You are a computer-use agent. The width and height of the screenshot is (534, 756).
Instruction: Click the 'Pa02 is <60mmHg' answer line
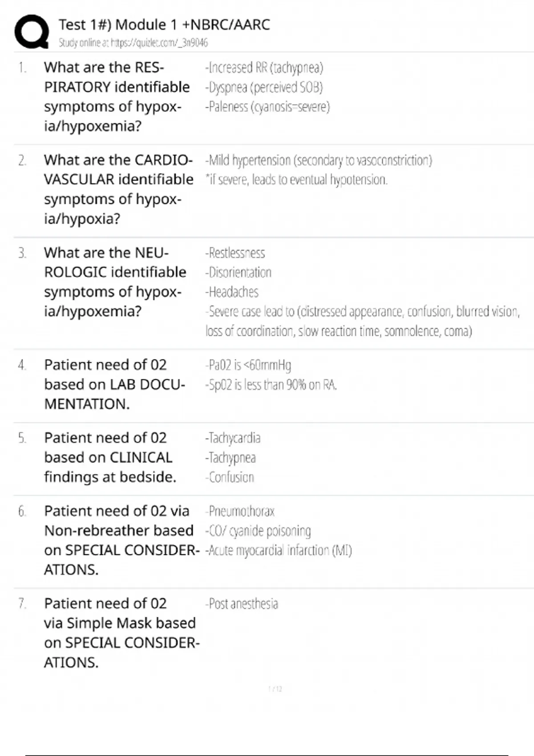(248, 365)
